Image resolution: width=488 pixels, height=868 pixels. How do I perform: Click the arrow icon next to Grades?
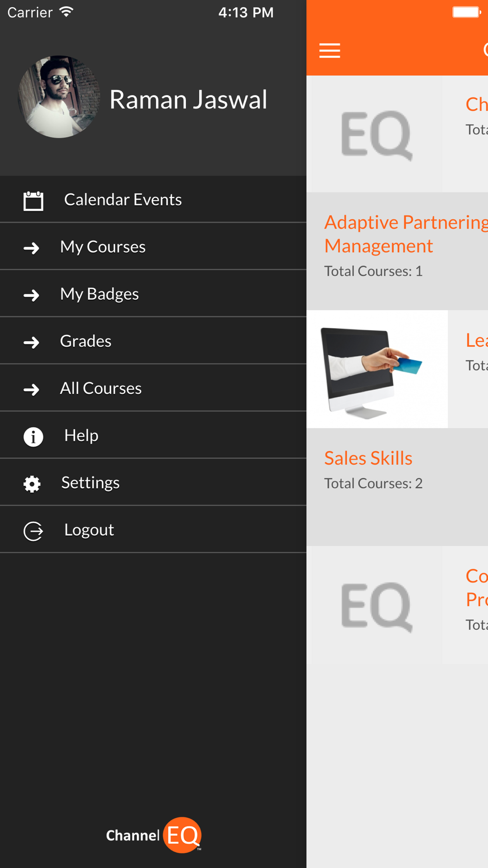pyautogui.click(x=32, y=342)
